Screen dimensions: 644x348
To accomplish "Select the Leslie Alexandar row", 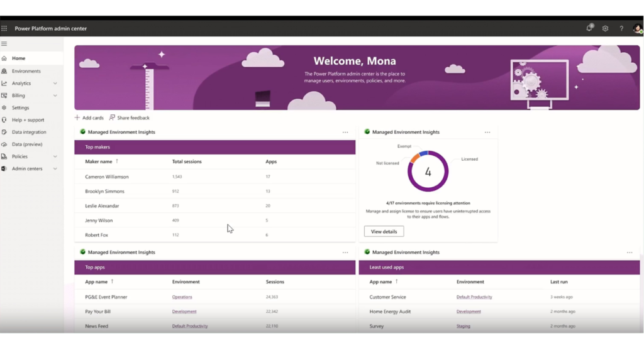I will point(215,205).
